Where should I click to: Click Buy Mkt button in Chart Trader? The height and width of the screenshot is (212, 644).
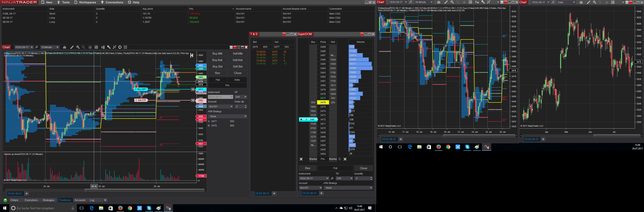[x=217, y=54]
